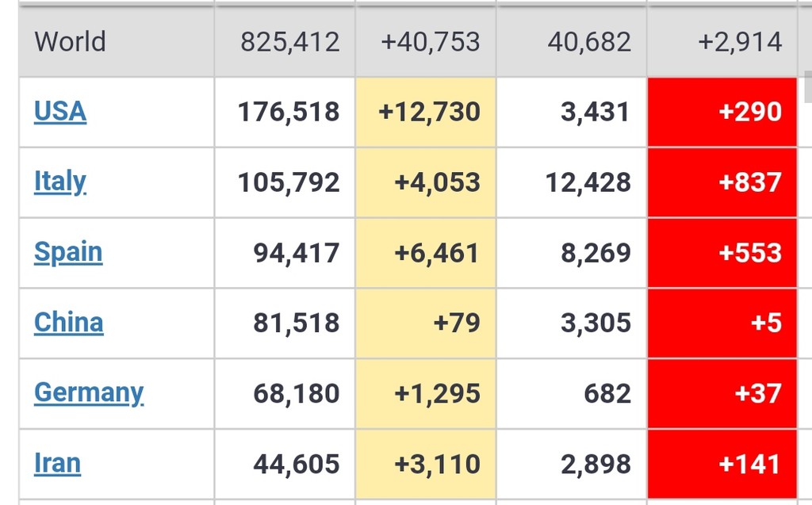
Task: Select China new cases +79 cell
Action: coord(457,323)
